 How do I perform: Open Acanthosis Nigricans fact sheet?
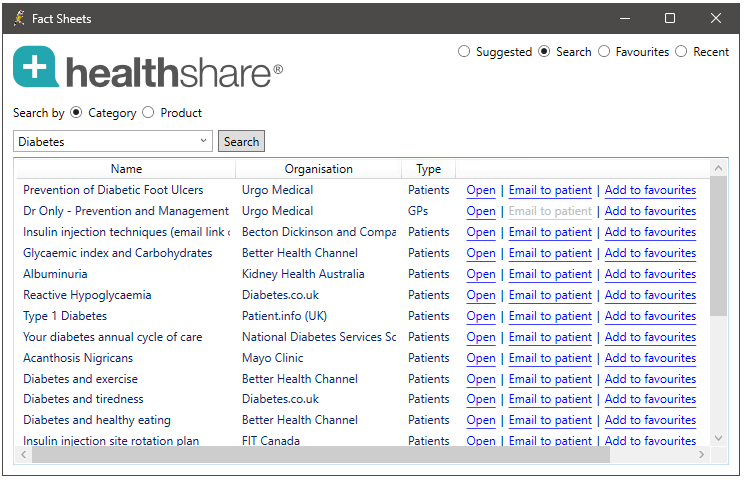coord(481,358)
